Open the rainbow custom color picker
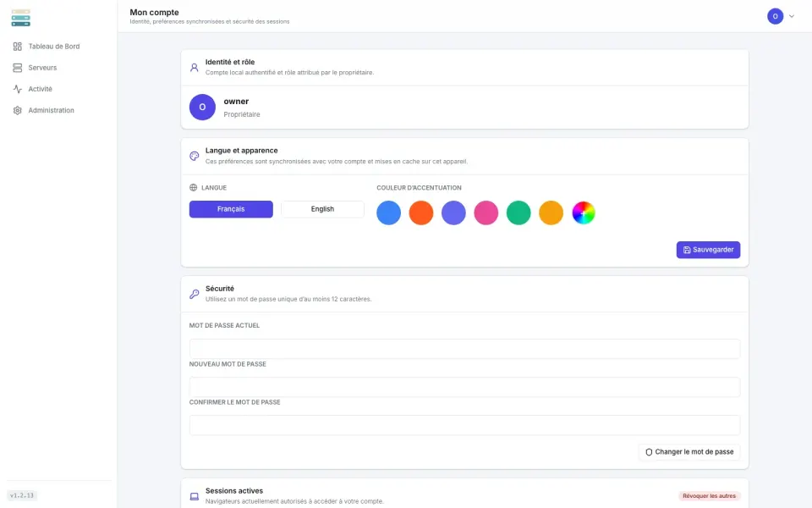This screenshot has width=812, height=508. click(584, 213)
